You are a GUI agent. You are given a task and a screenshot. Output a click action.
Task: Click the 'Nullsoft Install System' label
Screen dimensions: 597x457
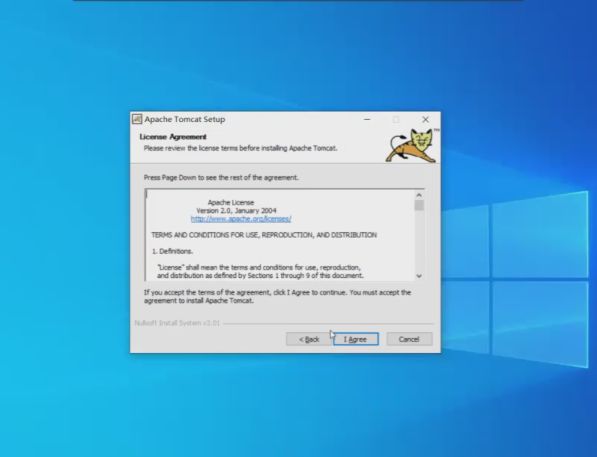[x=177, y=323]
